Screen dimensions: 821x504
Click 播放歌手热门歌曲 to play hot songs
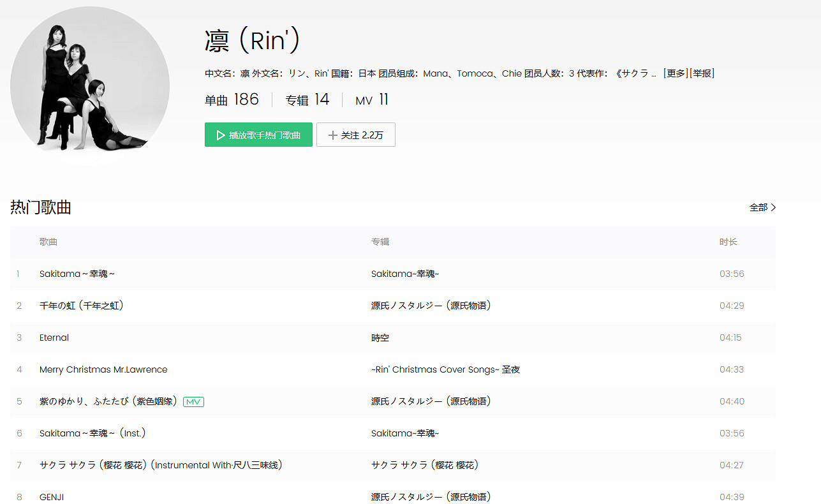[x=258, y=135]
